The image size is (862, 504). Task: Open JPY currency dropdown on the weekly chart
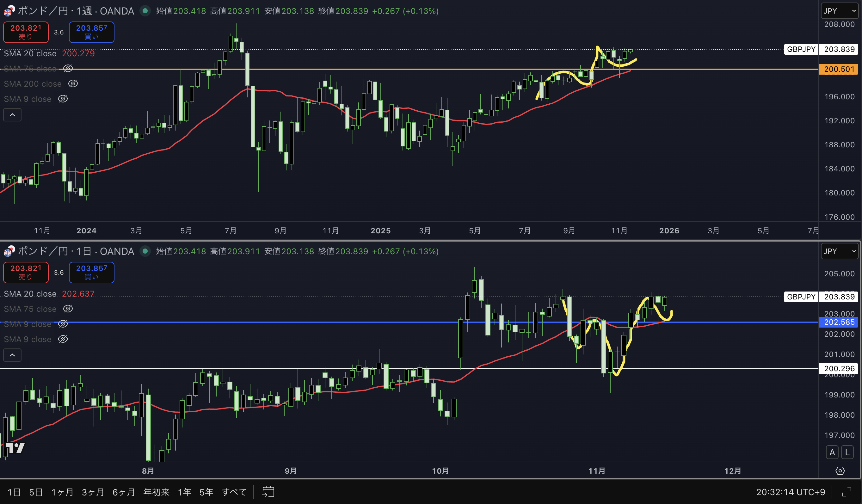(x=839, y=11)
